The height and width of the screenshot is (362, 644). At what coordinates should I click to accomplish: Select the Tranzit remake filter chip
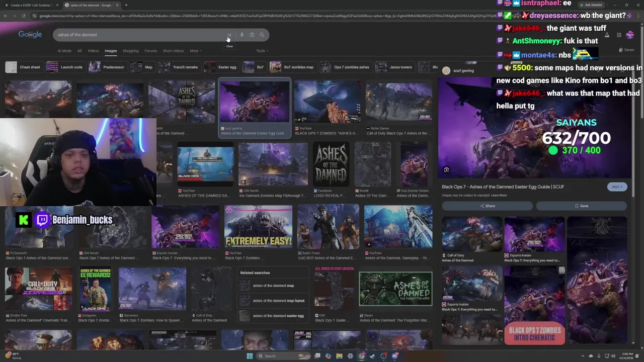click(x=179, y=67)
